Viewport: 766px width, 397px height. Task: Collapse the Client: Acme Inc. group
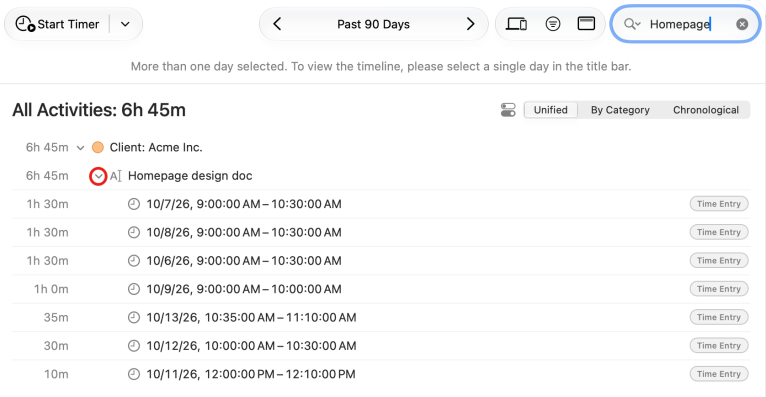(81, 147)
